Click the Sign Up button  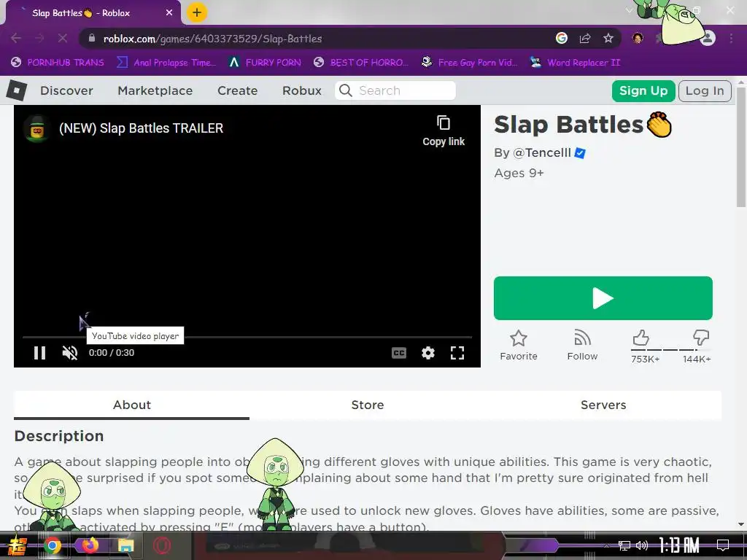click(x=643, y=90)
